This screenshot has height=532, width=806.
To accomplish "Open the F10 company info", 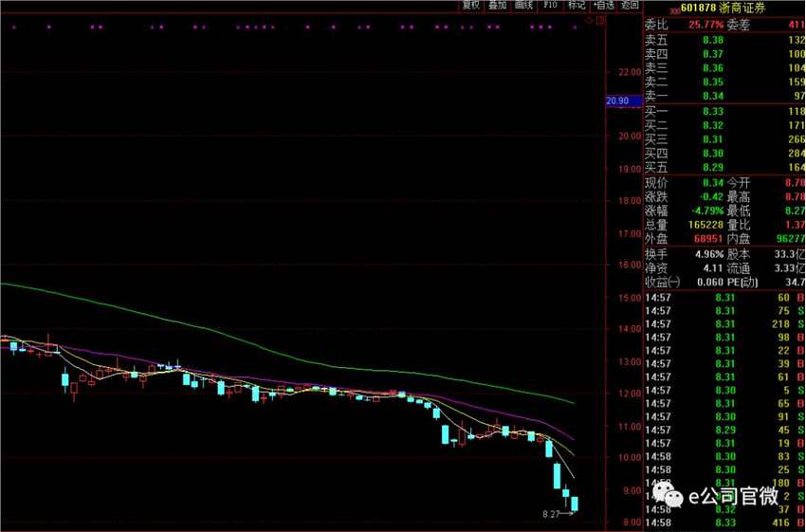I will pos(550,5).
